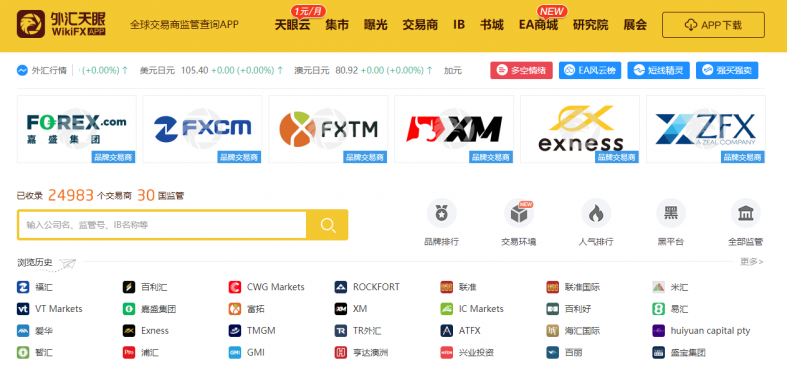
Task: Click the ROCKFORT icon
Action: coord(341,287)
